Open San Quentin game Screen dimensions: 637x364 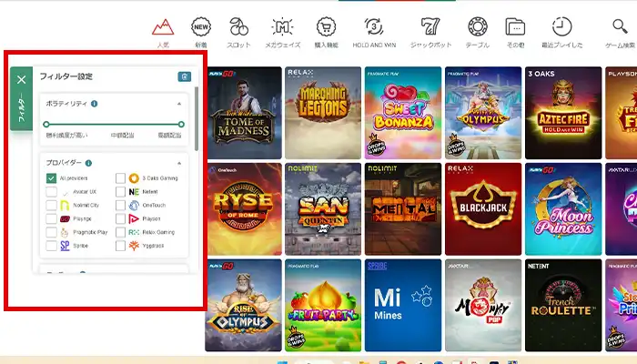pos(323,208)
